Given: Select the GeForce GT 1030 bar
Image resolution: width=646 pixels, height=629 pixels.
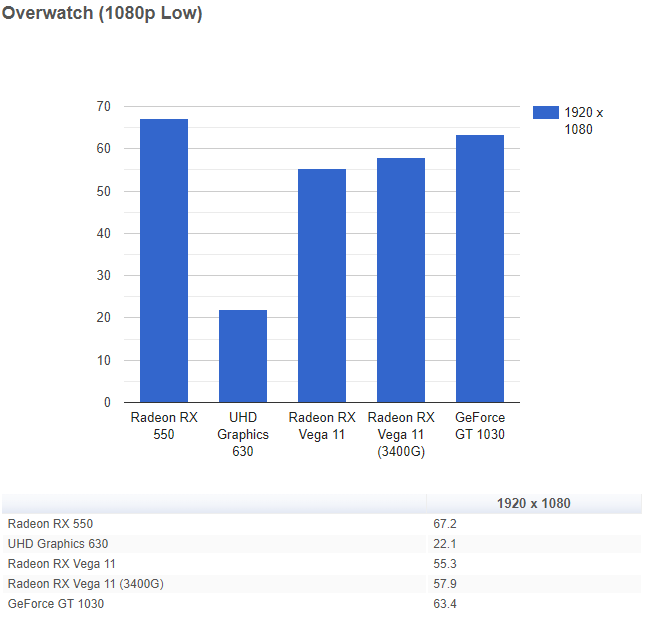Looking at the screenshot, I should point(480,269).
